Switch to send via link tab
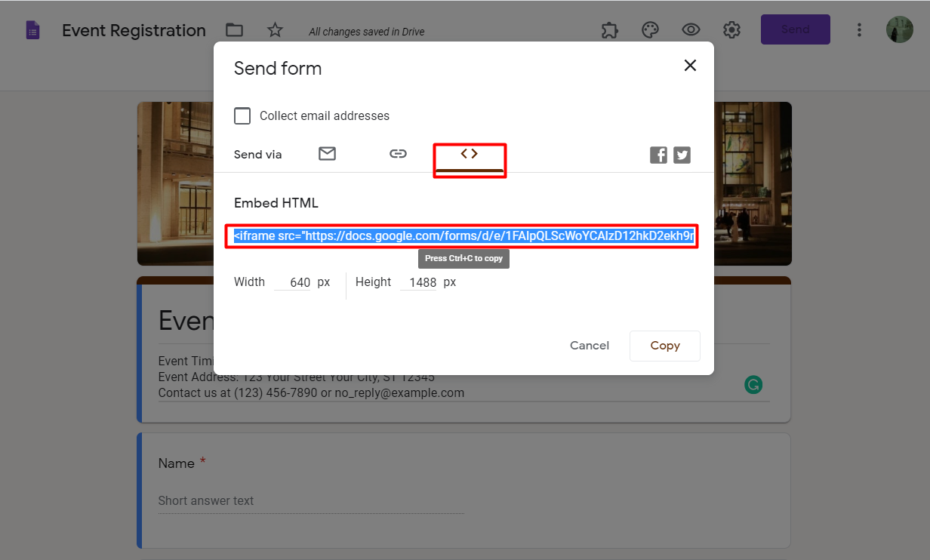930x560 pixels. (x=398, y=154)
